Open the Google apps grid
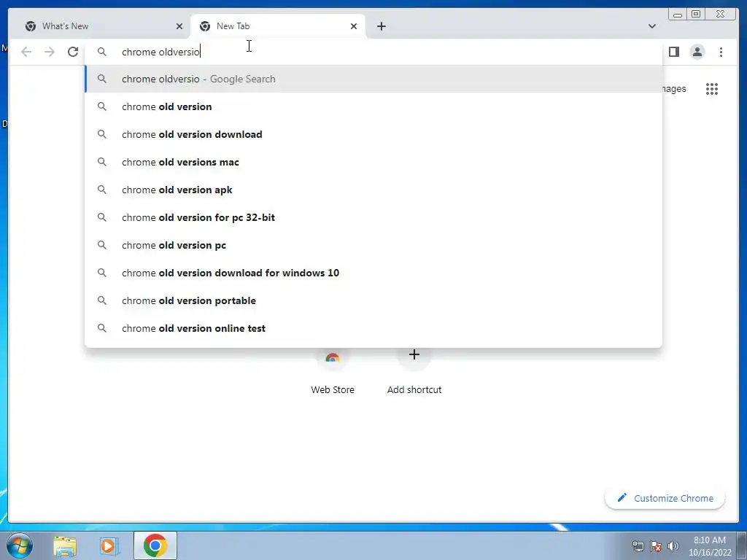Viewport: 747px width, 560px height. (x=712, y=88)
